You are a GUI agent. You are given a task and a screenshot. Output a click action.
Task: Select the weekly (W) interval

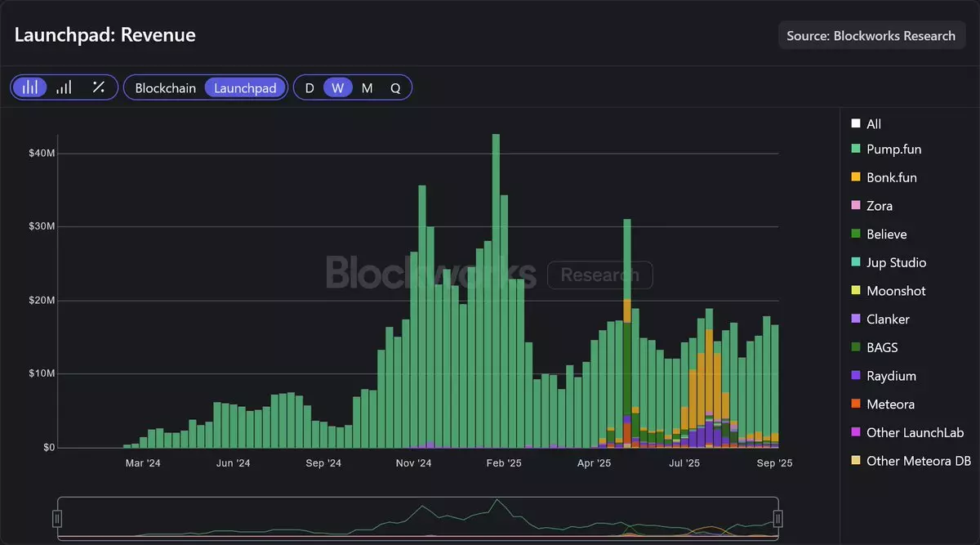(337, 87)
